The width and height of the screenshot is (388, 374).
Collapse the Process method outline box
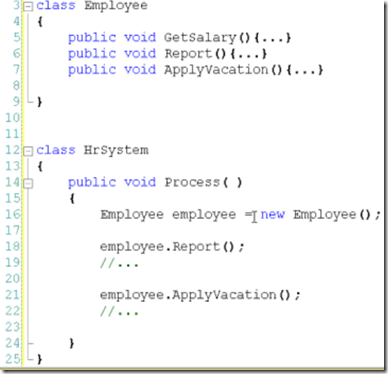[29, 183]
